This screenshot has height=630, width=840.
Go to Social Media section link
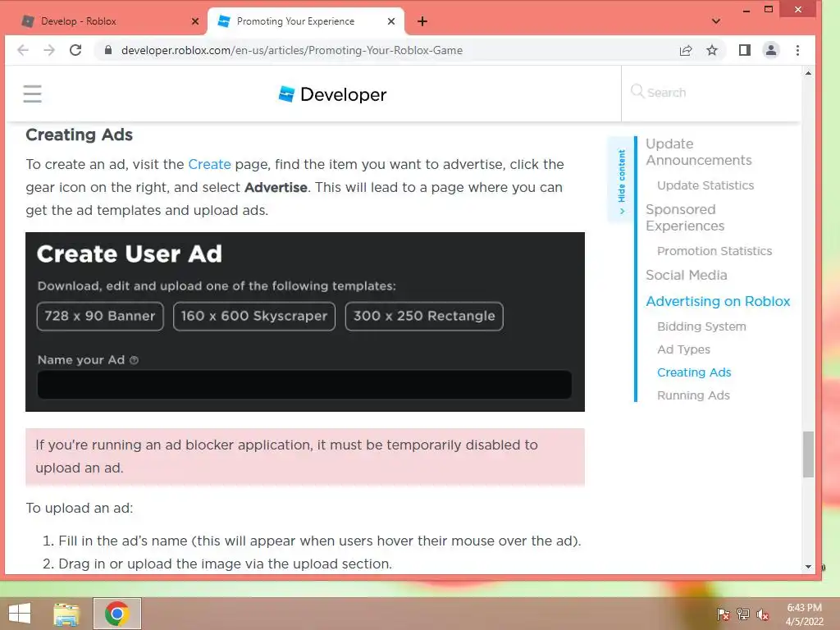687,276
